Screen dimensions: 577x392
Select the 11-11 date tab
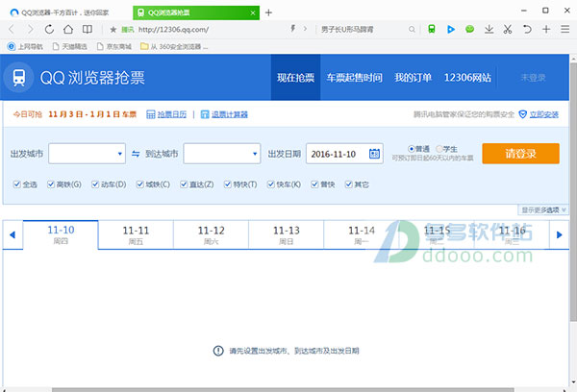136,234
